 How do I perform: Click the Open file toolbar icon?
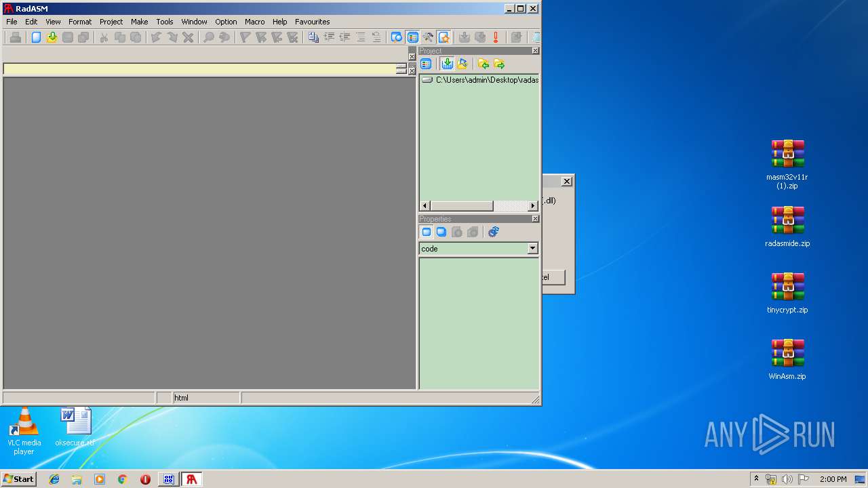point(52,37)
